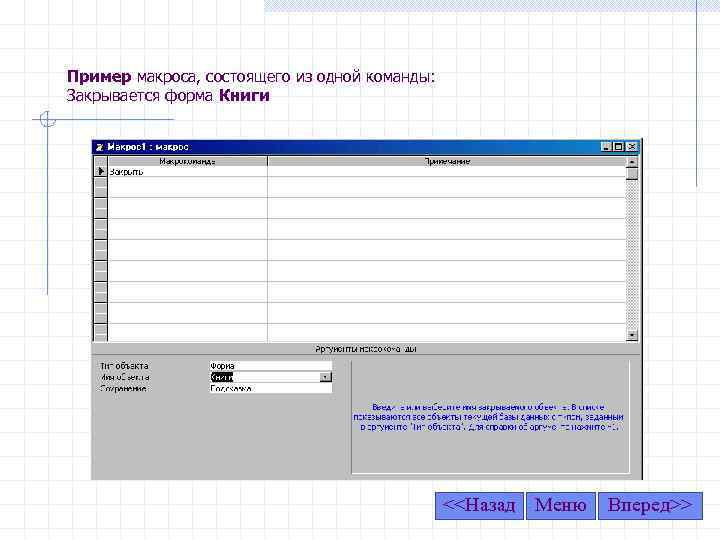The width and height of the screenshot is (720, 540).
Task: Click the Форма object type field
Action: 270,366
